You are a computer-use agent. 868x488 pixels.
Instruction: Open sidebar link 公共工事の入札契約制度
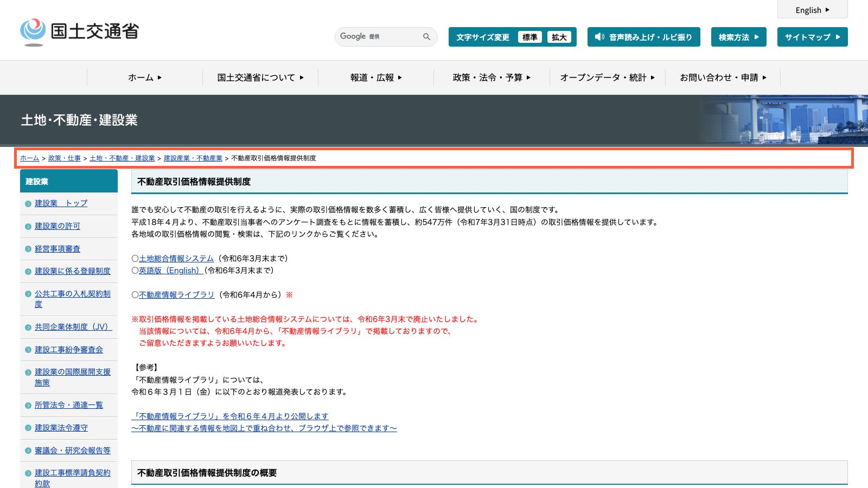73,299
